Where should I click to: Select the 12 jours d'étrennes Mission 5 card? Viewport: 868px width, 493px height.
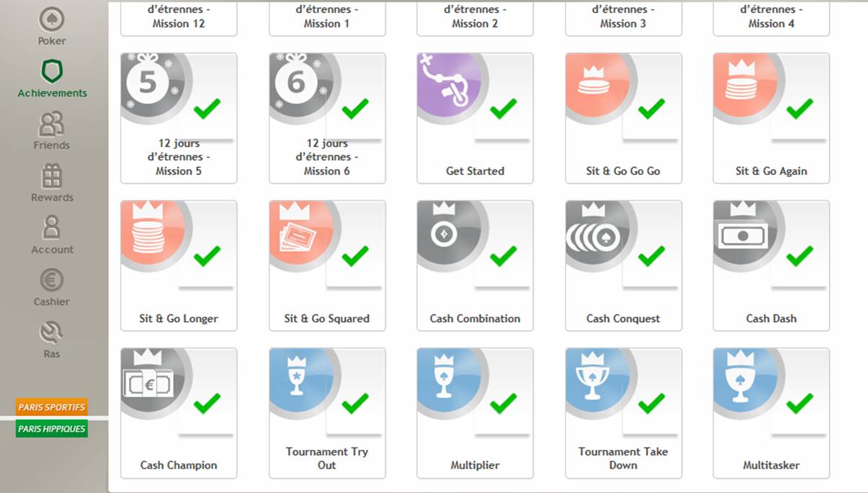(x=179, y=118)
